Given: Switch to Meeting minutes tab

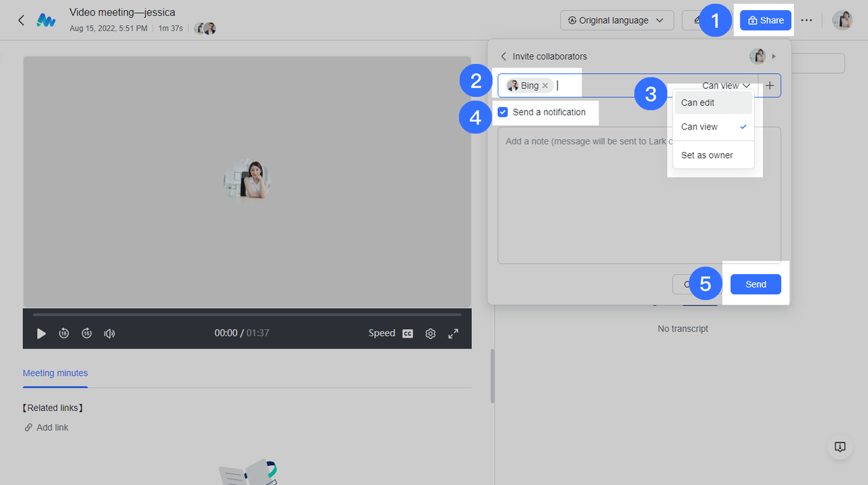Looking at the screenshot, I should [55, 373].
